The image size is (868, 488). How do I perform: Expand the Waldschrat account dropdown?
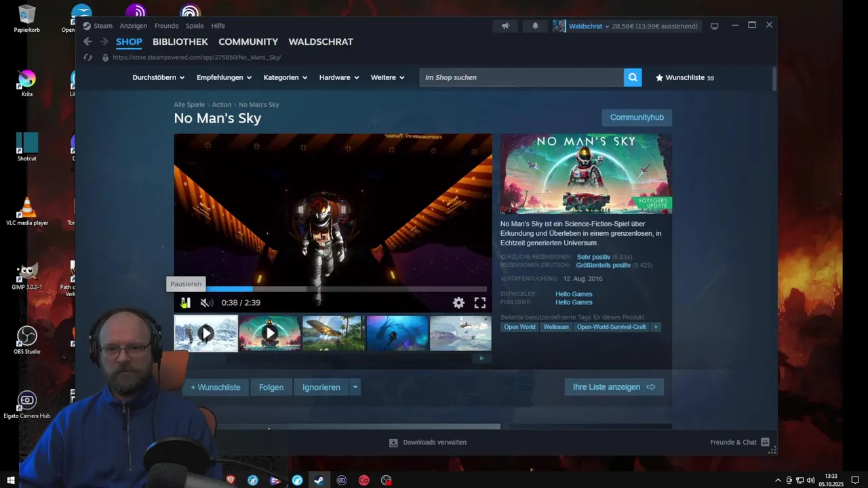[x=589, y=26]
